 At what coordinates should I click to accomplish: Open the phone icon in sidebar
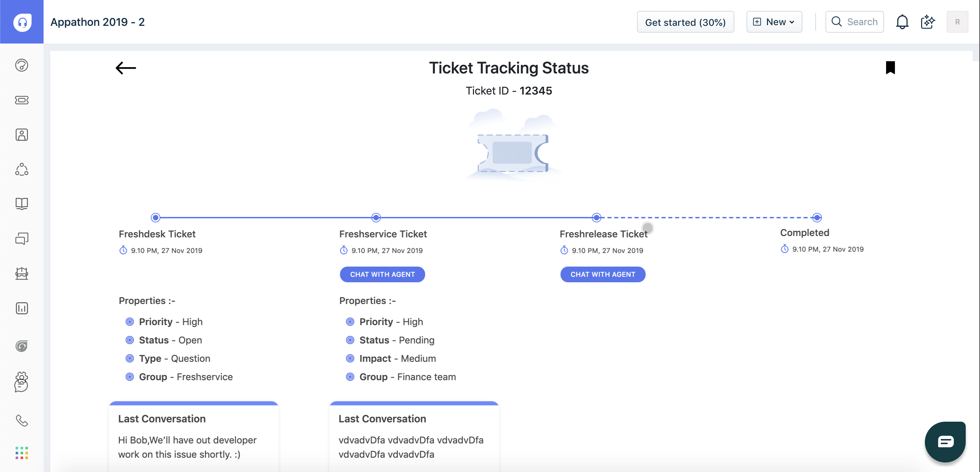[22, 420]
